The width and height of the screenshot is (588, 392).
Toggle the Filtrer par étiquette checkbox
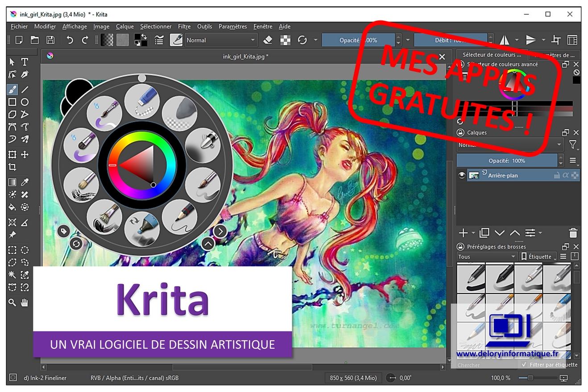pyautogui.click(x=524, y=364)
